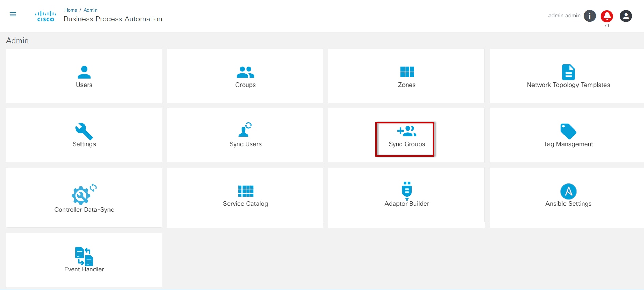The width and height of the screenshot is (644, 290).
Task: Click the notification count 71
Action: (x=607, y=25)
